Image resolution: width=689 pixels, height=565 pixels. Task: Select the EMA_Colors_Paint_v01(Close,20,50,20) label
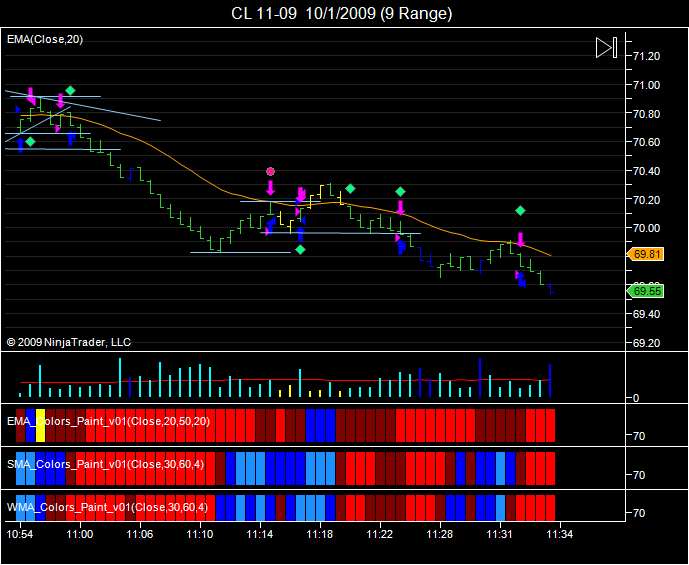coord(109,422)
